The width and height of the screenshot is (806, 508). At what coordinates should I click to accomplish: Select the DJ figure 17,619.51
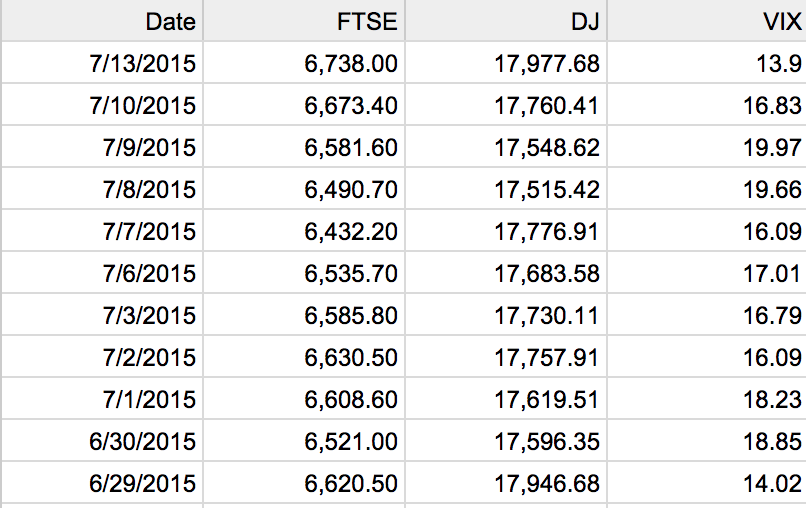click(506, 399)
